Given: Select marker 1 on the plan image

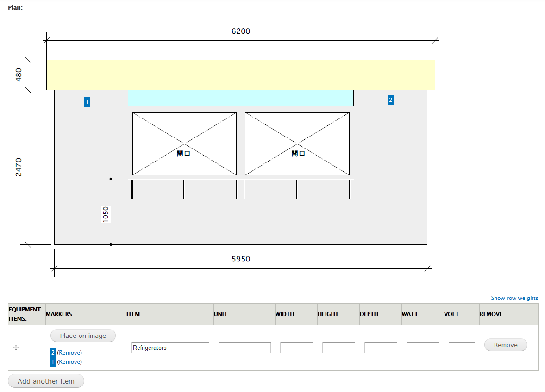Looking at the screenshot, I should pyautogui.click(x=87, y=102).
